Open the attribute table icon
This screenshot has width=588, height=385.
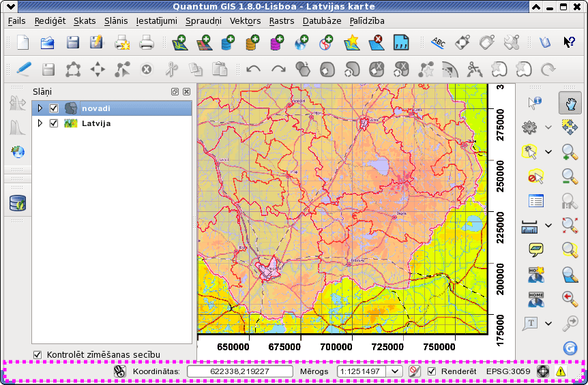pyautogui.click(x=536, y=201)
